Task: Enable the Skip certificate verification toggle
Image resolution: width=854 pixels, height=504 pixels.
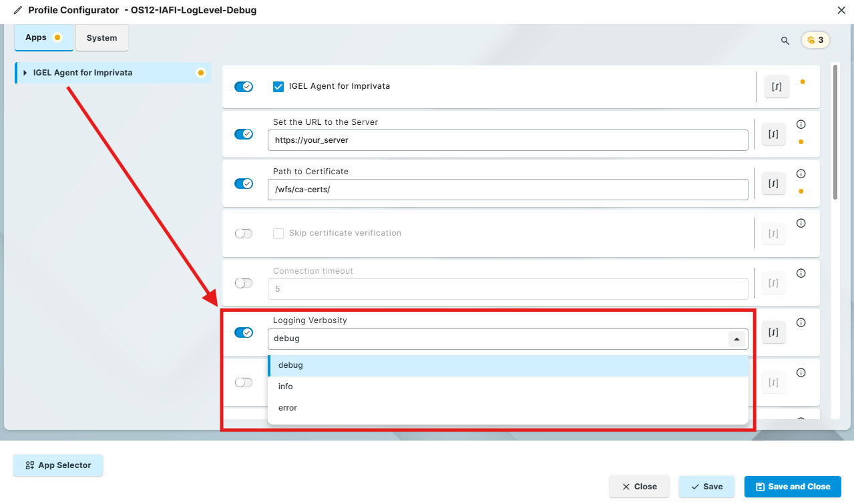Action: click(x=244, y=233)
